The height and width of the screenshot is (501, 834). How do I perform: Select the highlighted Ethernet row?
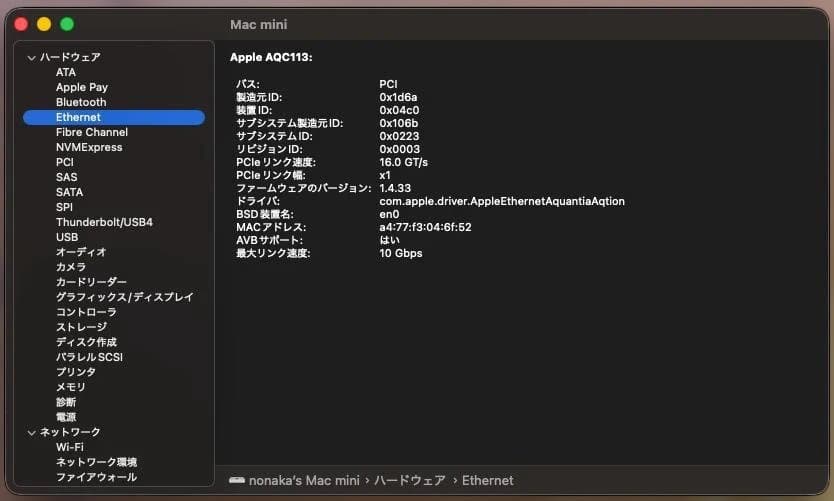(114, 117)
